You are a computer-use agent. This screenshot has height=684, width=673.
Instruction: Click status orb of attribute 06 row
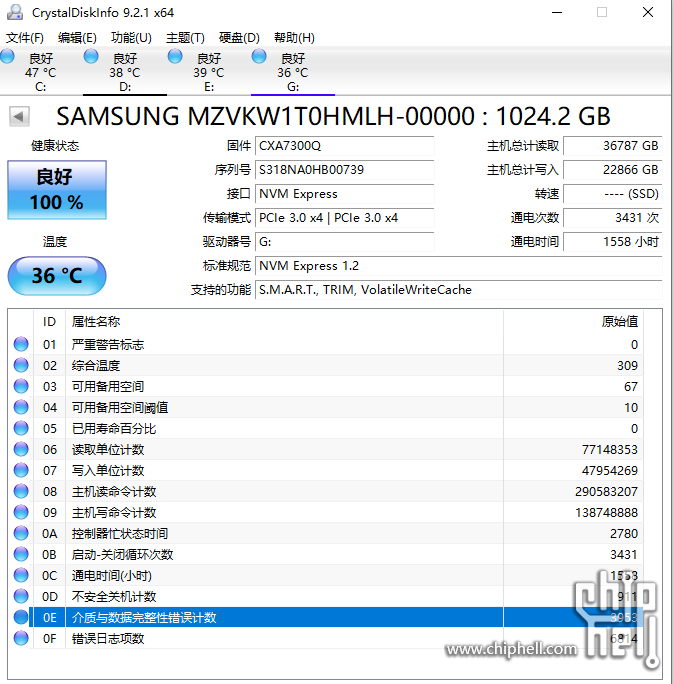(x=21, y=449)
